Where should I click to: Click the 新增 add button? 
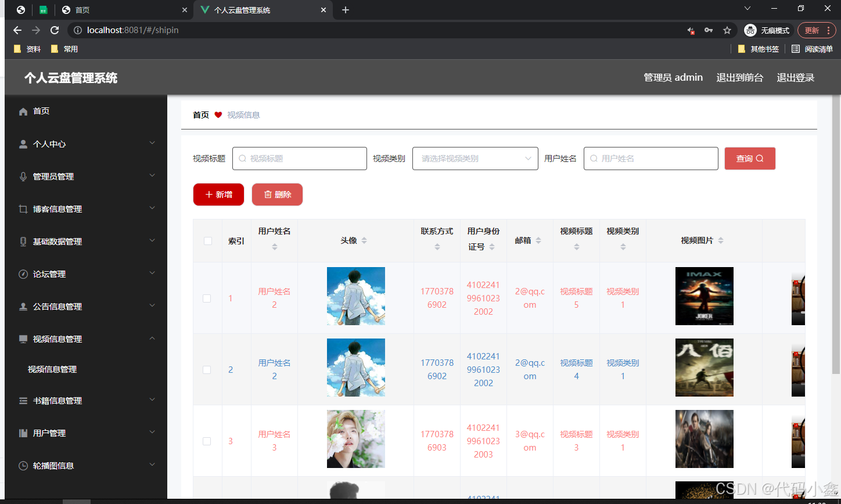[x=218, y=195]
